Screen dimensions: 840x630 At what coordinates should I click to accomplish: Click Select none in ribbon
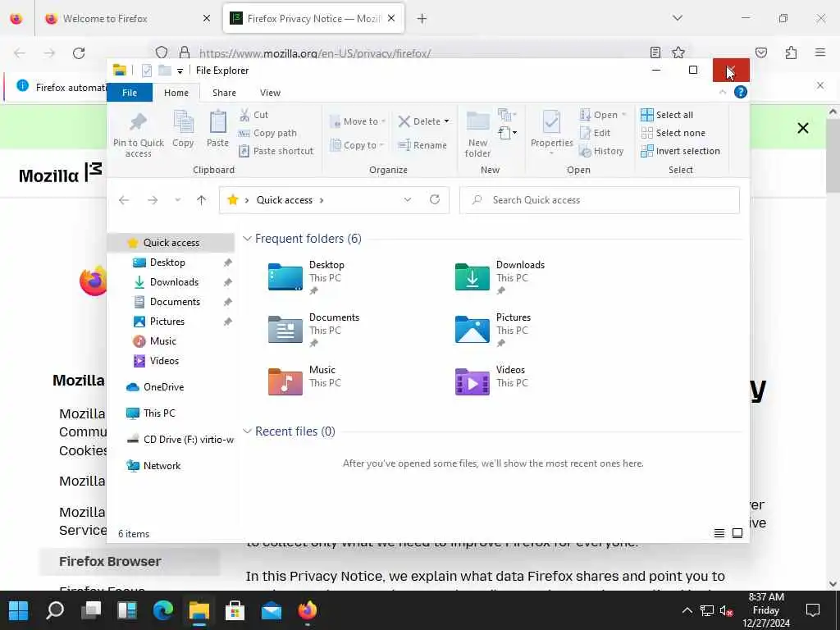pyautogui.click(x=673, y=133)
